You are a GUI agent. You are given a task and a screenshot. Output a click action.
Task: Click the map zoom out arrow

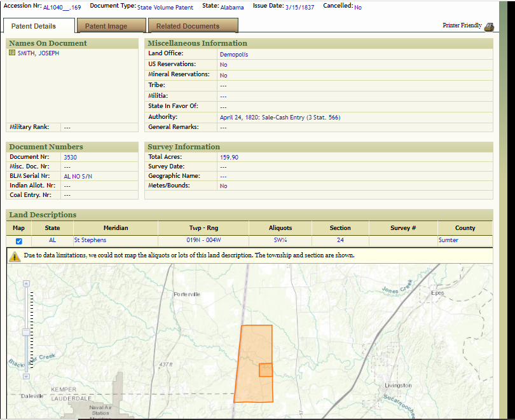(x=26, y=376)
